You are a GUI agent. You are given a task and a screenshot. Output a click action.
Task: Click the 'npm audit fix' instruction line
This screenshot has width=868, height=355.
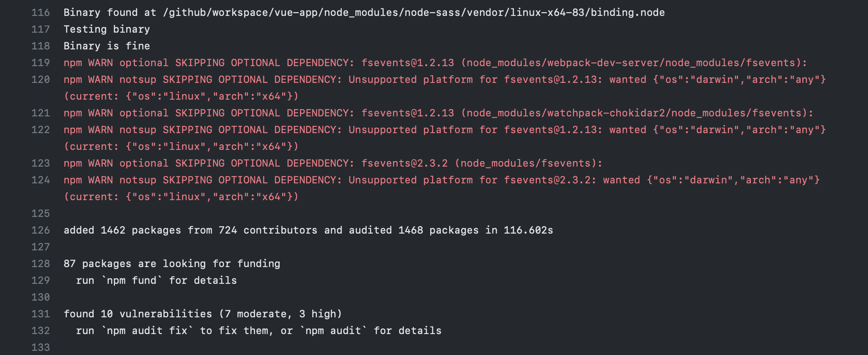coord(258,331)
